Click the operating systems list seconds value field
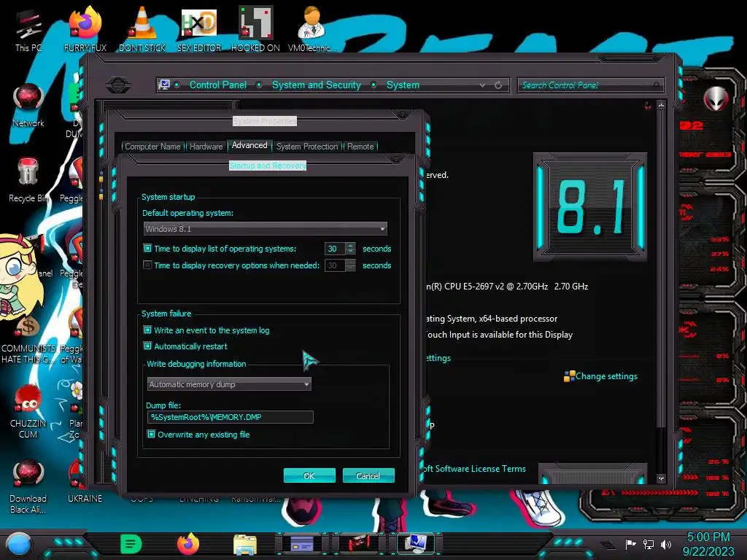The image size is (747, 560). (336, 248)
